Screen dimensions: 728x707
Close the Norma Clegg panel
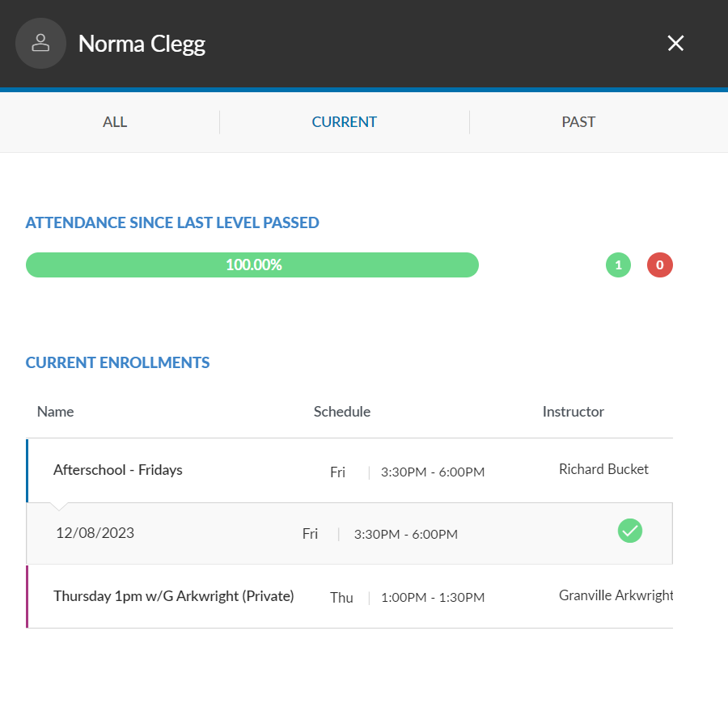[675, 43]
